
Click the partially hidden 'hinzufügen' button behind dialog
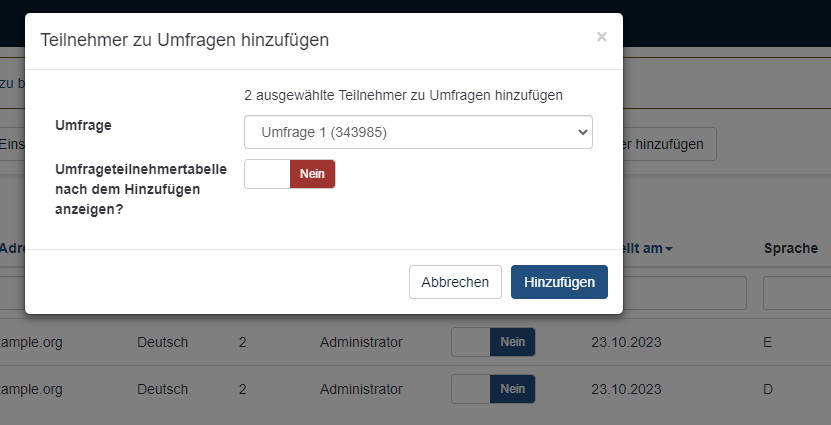pos(669,144)
